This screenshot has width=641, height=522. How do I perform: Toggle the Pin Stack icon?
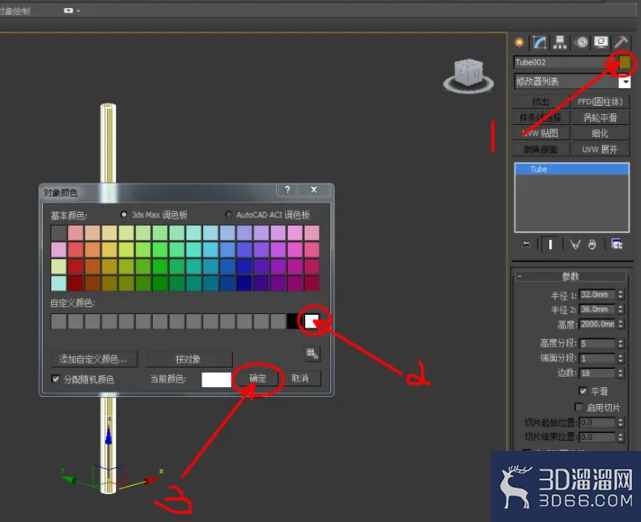(x=525, y=244)
